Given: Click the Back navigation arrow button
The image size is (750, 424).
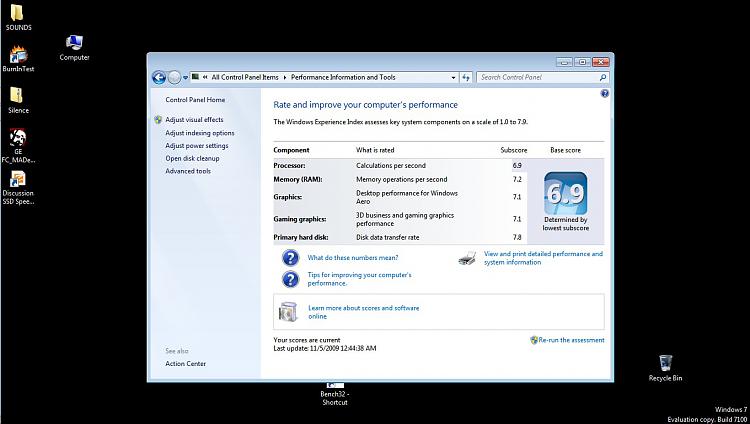Looking at the screenshot, I should 159,77.
